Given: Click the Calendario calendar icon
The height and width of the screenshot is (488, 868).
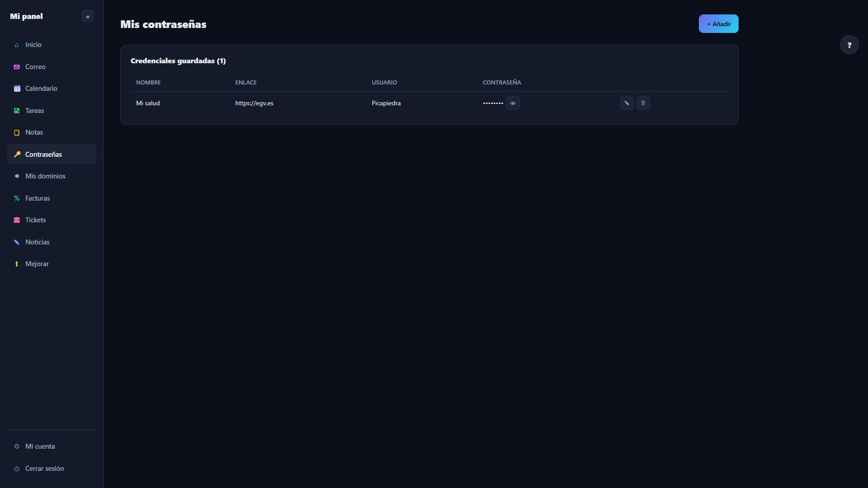Looking at the screenshot, I should point(17,89).
